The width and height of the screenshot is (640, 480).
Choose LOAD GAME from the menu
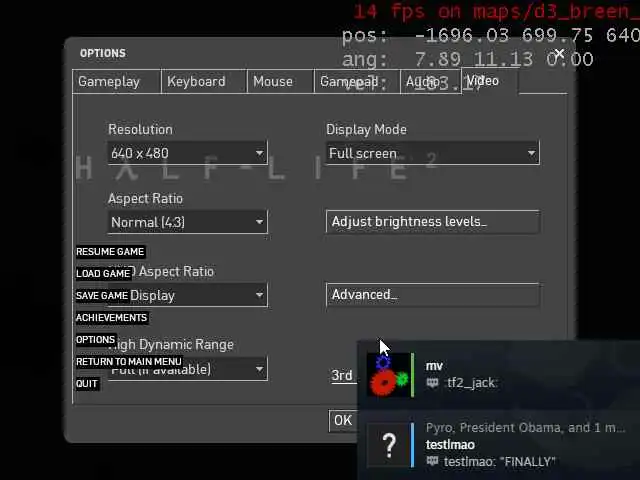(103, 273)
